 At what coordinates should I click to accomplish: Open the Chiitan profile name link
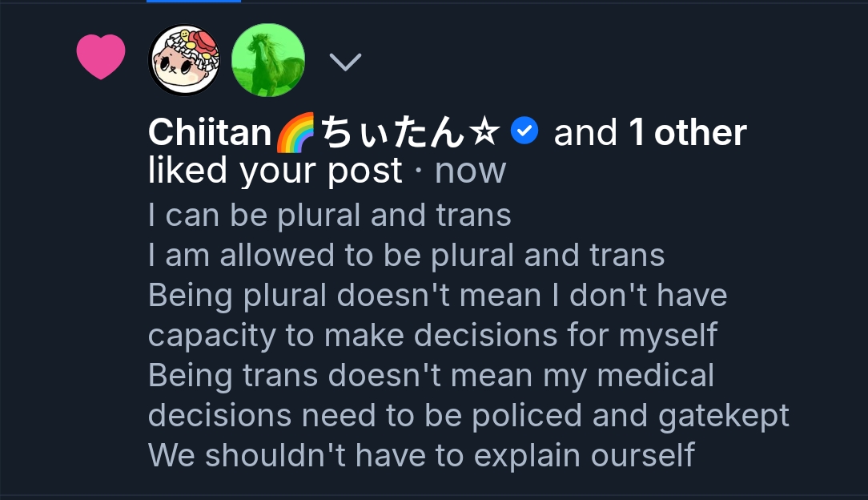point(210,133)
